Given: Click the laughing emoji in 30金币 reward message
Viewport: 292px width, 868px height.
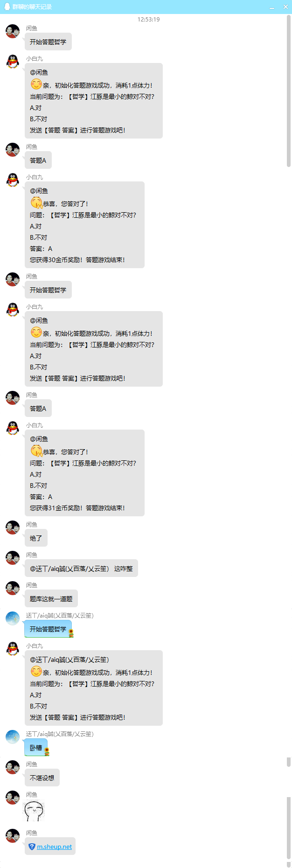Looking at the screenshot, I should 36,203.
